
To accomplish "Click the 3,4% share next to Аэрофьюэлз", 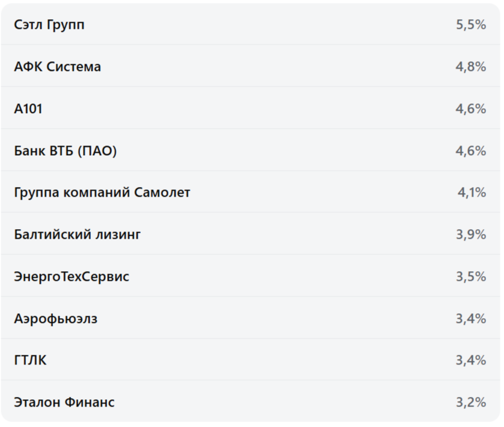I will pyautogui.click(x=470, y=319).
